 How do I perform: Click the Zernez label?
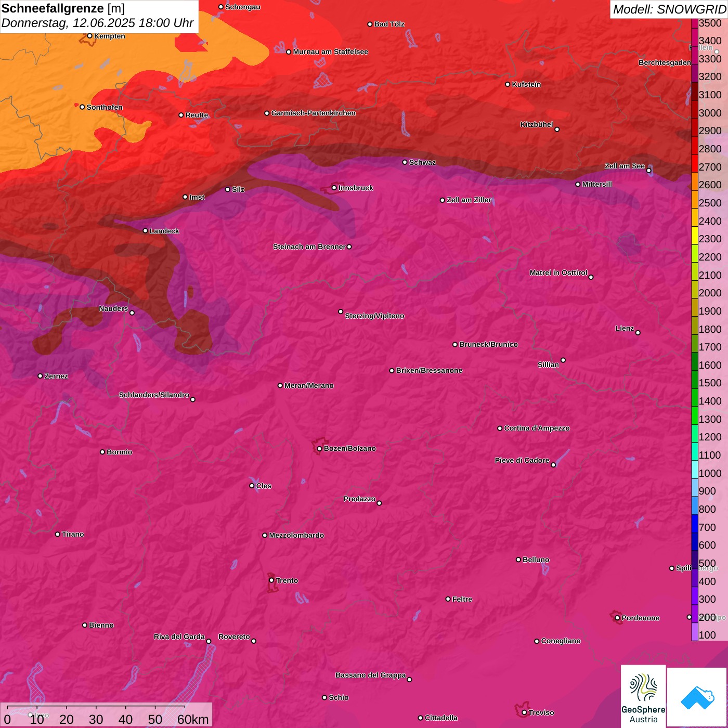[56, 376]
